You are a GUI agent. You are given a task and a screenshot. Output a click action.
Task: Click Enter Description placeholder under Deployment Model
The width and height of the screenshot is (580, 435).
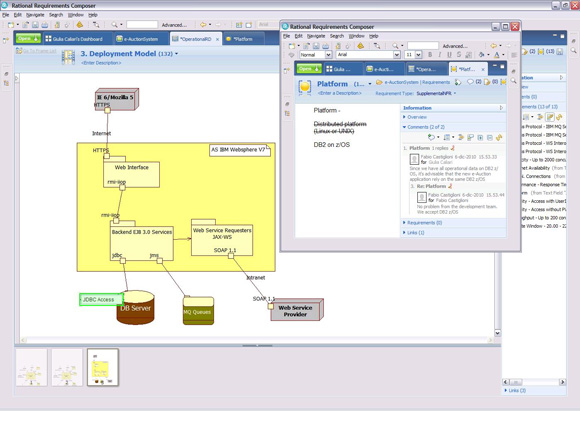pyautogui.click(x=101, y=63)
